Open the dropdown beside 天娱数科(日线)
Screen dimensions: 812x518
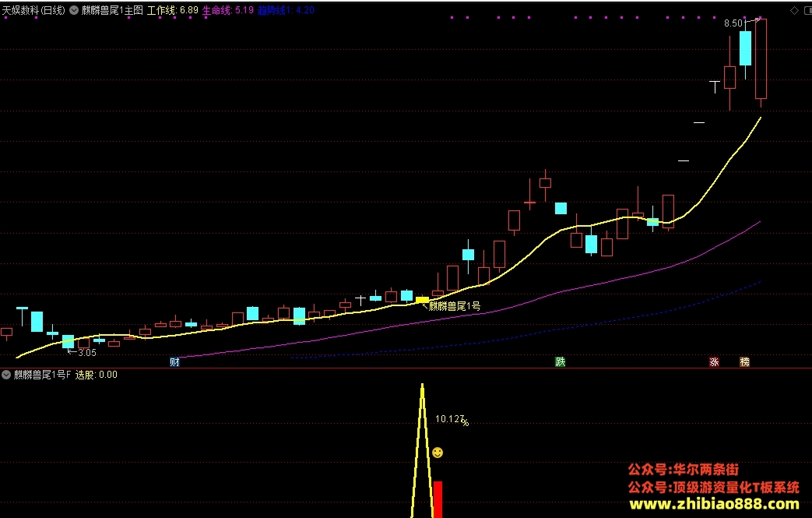74,10
